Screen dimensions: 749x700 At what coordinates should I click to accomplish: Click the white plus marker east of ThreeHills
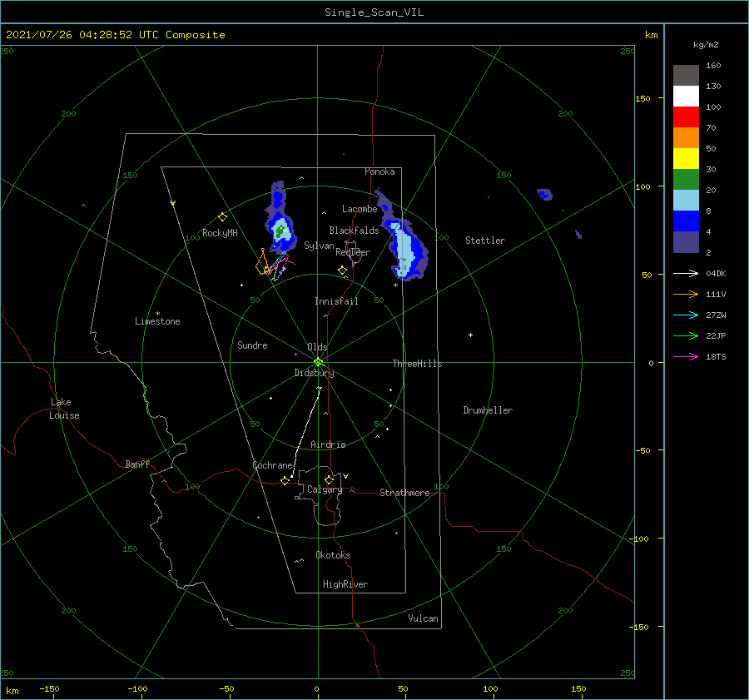point(470,335)
